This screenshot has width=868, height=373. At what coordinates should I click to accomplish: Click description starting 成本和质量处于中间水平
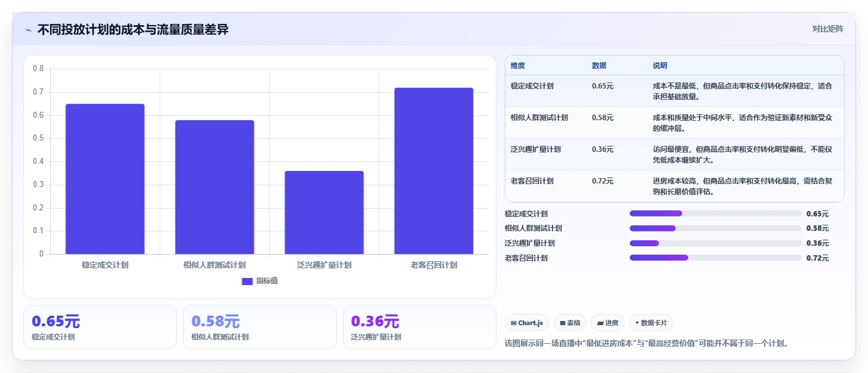pos(743,123)
